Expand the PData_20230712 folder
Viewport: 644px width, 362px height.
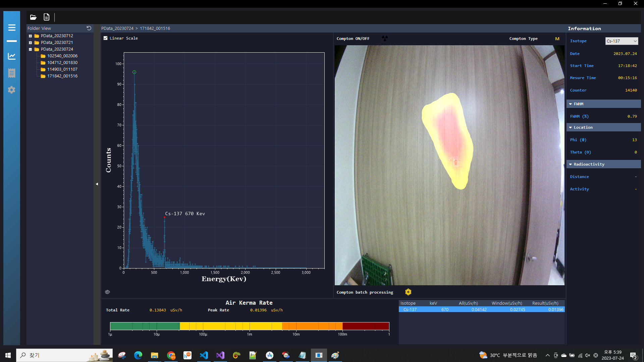pyautogui.click(x=30, y=36)
